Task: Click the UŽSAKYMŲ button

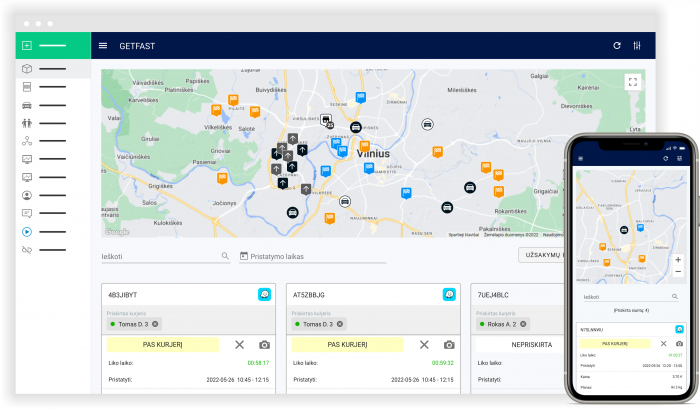Action: point(542,255)
